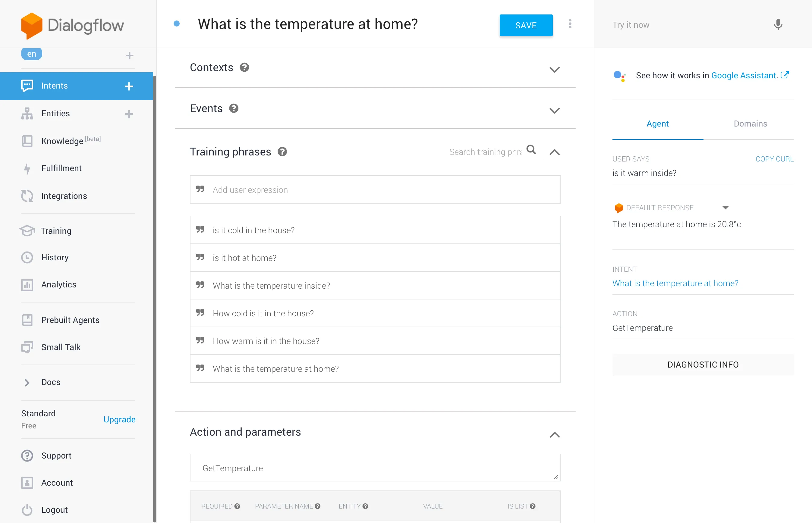The image size is (812, 523).
Task: Click the search magnifier for training phrases
Action: pyautogui.click(x=531, y=150)
